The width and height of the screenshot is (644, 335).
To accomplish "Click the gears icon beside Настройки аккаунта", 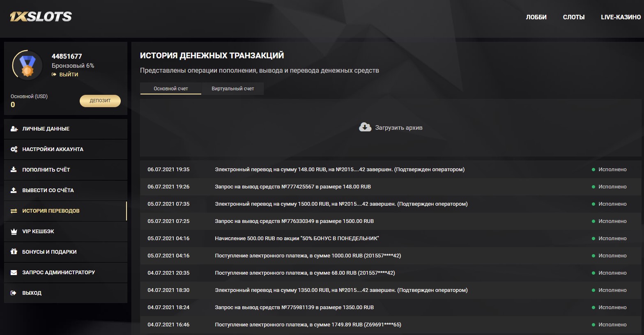I will pyautogui.click(x=14, y=149).
